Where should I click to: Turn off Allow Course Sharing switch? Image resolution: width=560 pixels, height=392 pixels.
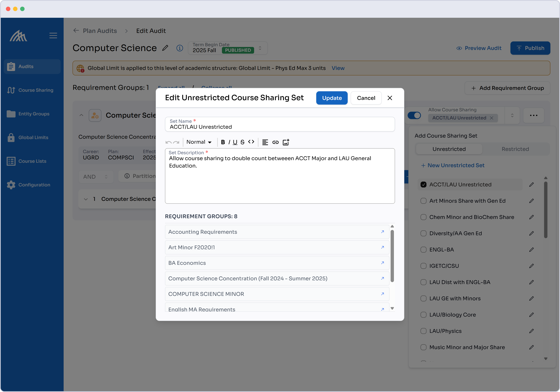tap(414, 115)
